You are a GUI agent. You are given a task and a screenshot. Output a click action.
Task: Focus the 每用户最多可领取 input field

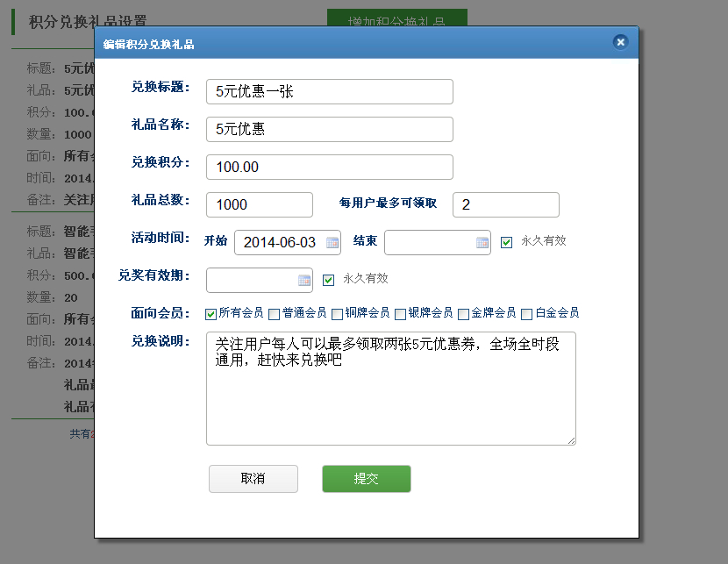click(506, 204)
